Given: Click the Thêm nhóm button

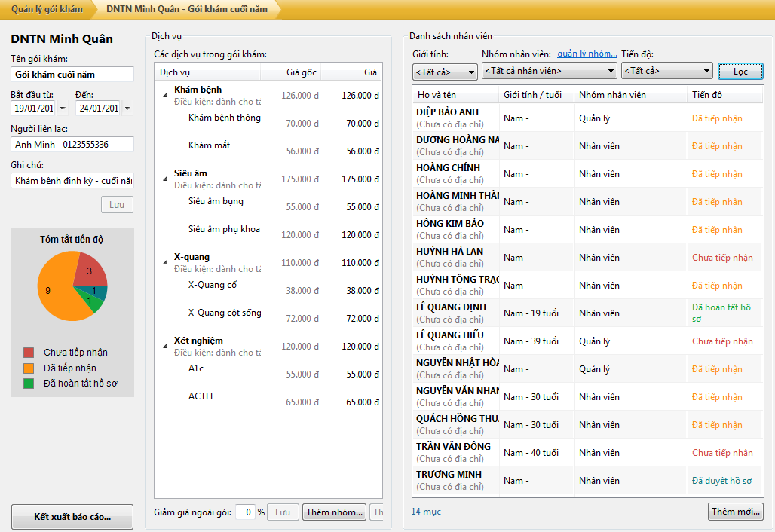Looking at the screenshot, I should click(x=334, y=512).
